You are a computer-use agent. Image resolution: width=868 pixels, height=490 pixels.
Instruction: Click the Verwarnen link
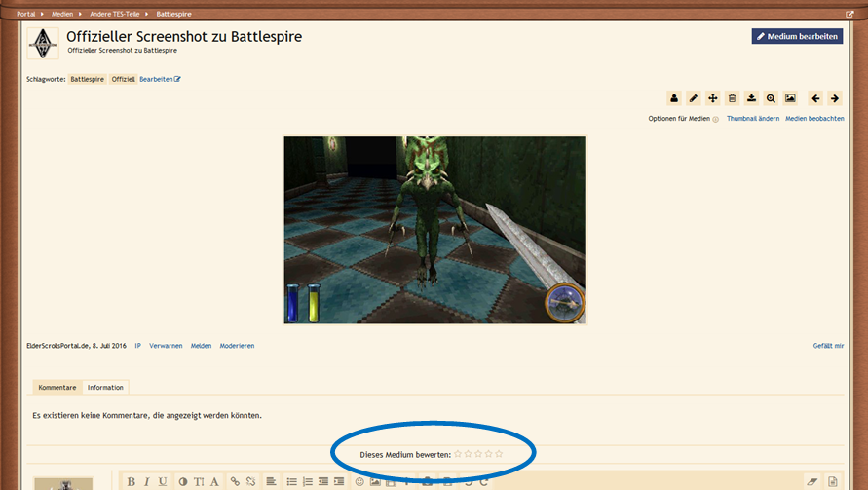(166, 346)
